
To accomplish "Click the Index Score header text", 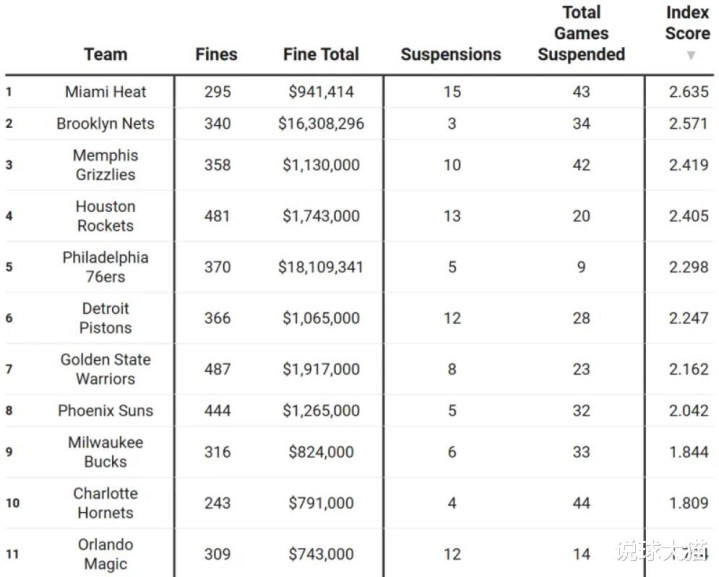I will tap(688, 22).
